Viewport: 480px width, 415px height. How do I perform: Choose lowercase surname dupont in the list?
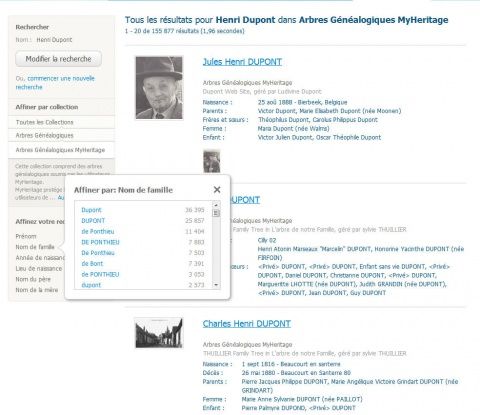[91, 285]
